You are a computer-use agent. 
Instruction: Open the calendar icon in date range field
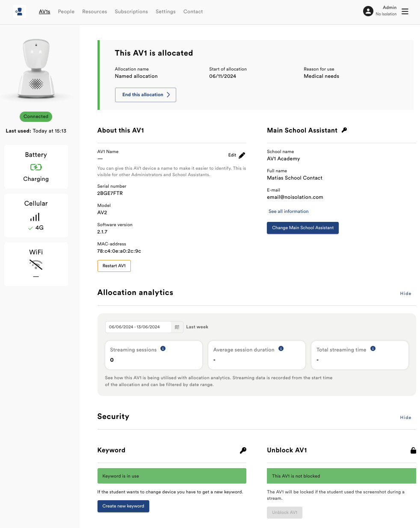(x=177, y=327)
